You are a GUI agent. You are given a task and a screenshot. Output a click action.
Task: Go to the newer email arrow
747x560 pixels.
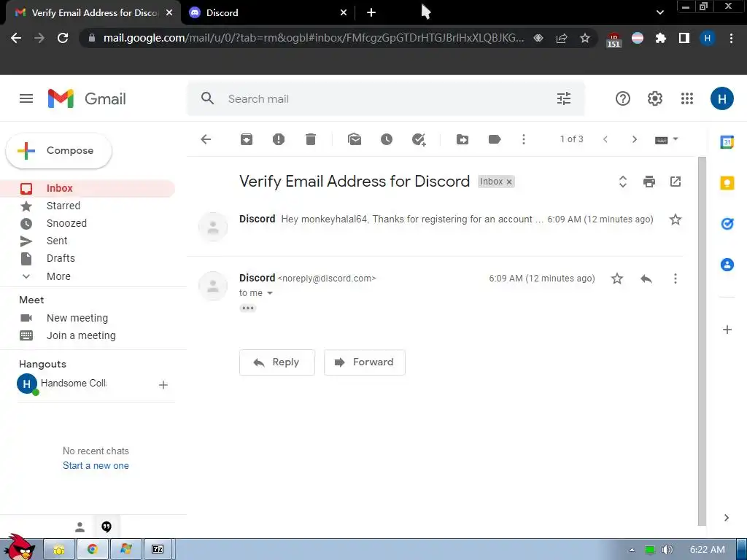pyautogui.click(x=605, y=139)
